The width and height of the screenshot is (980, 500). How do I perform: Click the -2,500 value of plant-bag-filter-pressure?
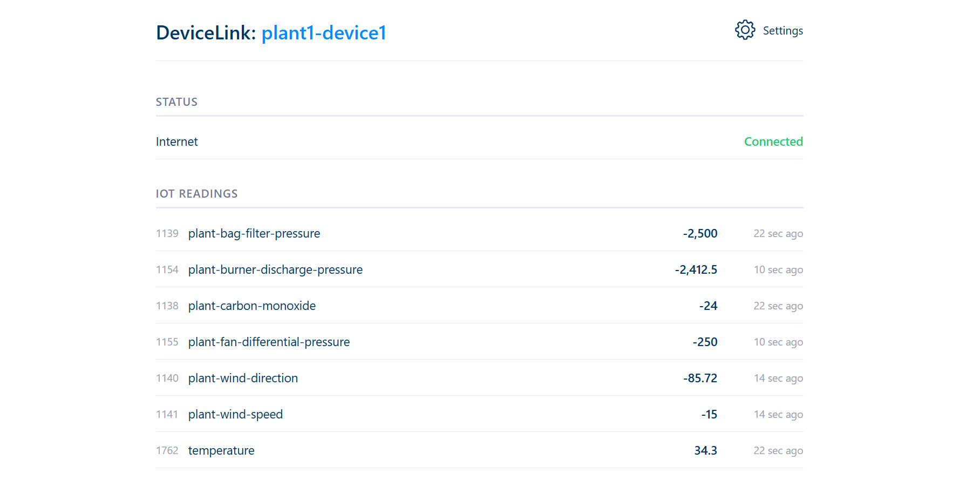(700, 233)
